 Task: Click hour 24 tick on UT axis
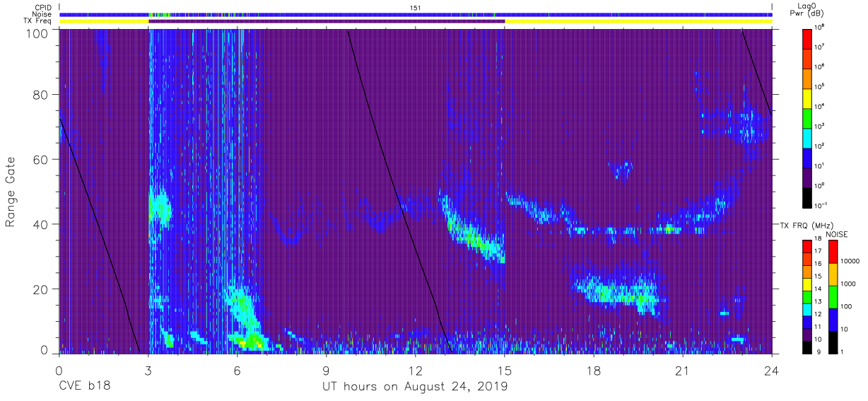click(x=772, y=370)
